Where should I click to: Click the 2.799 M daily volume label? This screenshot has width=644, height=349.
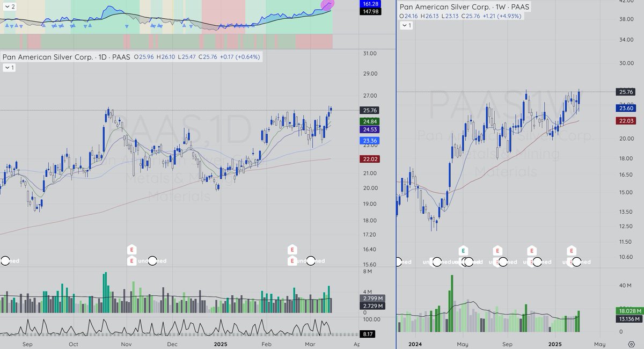pos(374,298)
